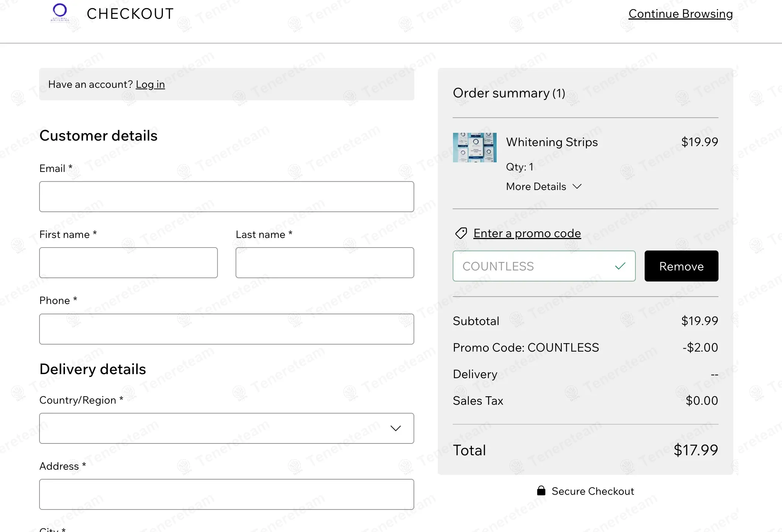Focus the Email input field
The image size is (782, 532).
(227, 197)
